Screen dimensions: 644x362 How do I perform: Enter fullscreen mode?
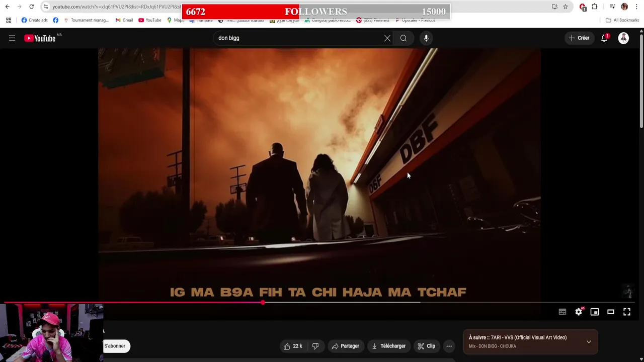pyautogui.click(x=627, y=312)
